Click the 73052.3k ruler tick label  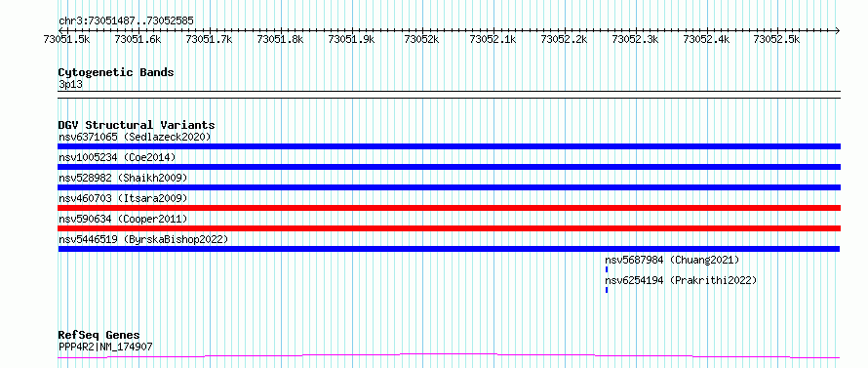pyautogui.click(x=635, y=39)
